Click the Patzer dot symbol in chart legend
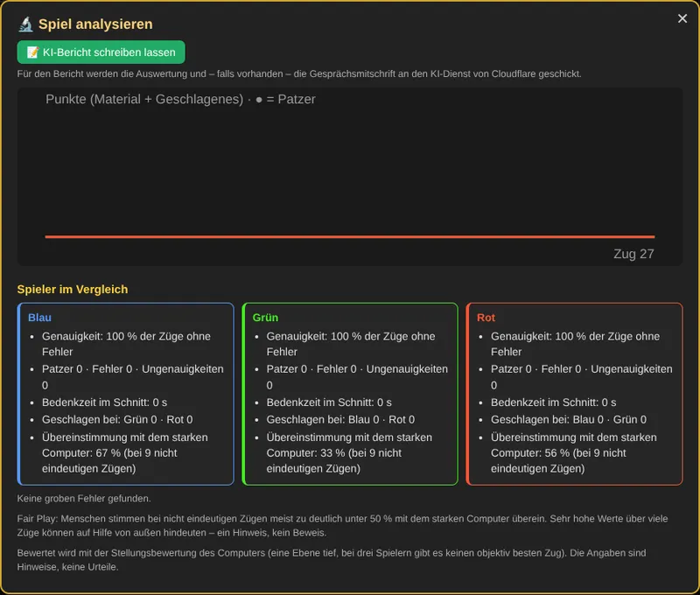Viewport: 700px width, 595px height. point(259,100)
